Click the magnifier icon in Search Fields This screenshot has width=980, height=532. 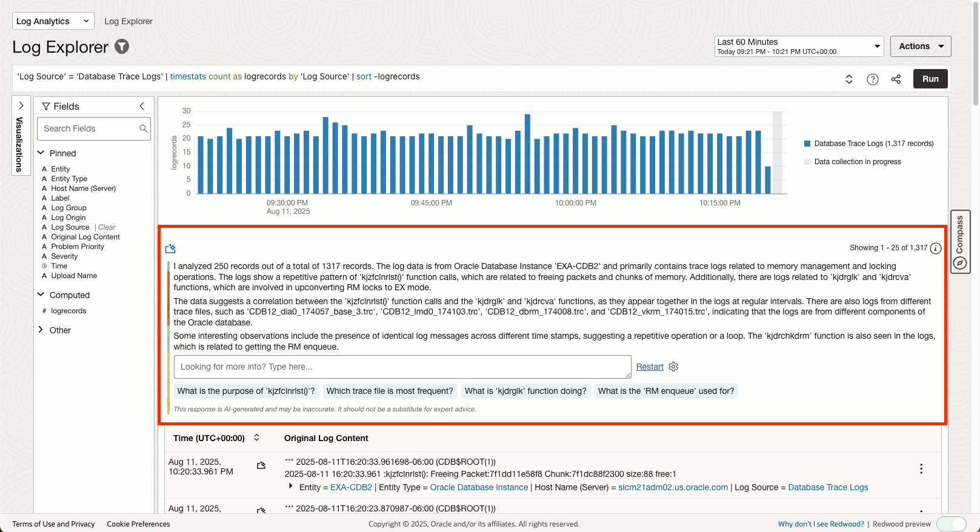(143, 128)
